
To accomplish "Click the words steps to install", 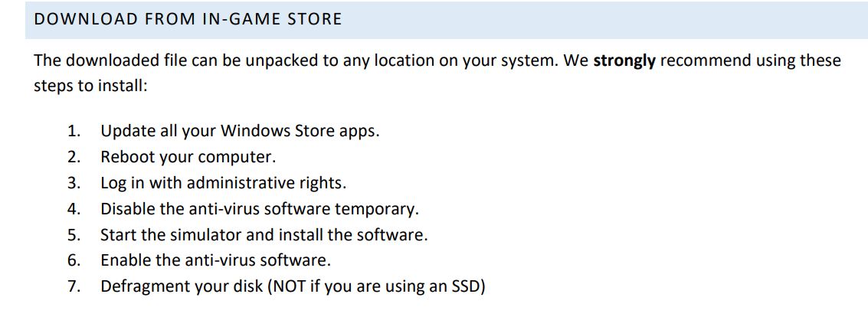I will pyautogui.click(x=91, y=87).
